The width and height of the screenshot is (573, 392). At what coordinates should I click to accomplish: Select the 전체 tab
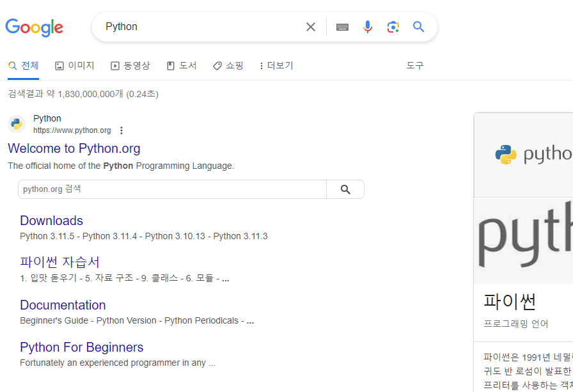24,66
